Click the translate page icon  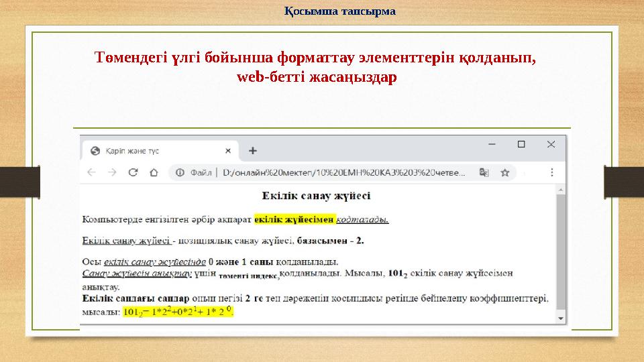pos(484,173)
